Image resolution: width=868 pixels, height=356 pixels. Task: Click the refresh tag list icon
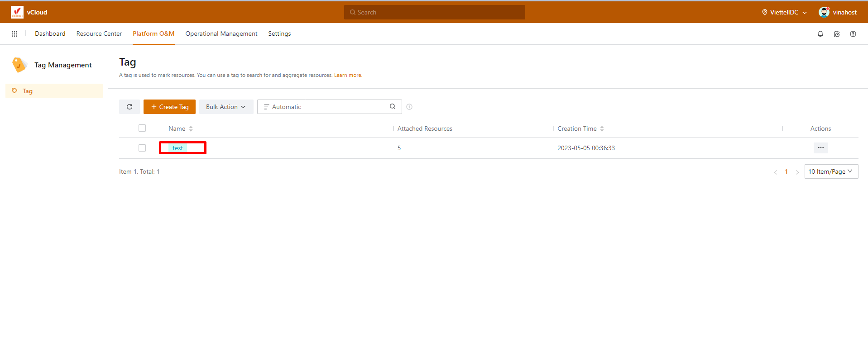point(129,107)
